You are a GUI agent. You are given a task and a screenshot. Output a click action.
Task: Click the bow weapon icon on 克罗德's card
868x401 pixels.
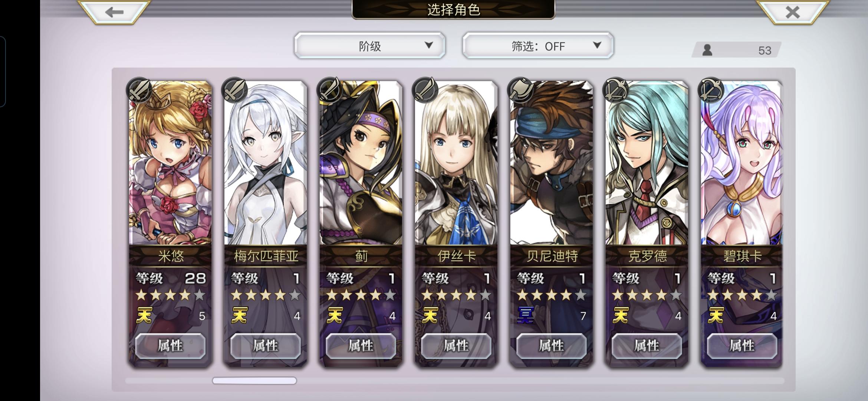coord(616,90)
